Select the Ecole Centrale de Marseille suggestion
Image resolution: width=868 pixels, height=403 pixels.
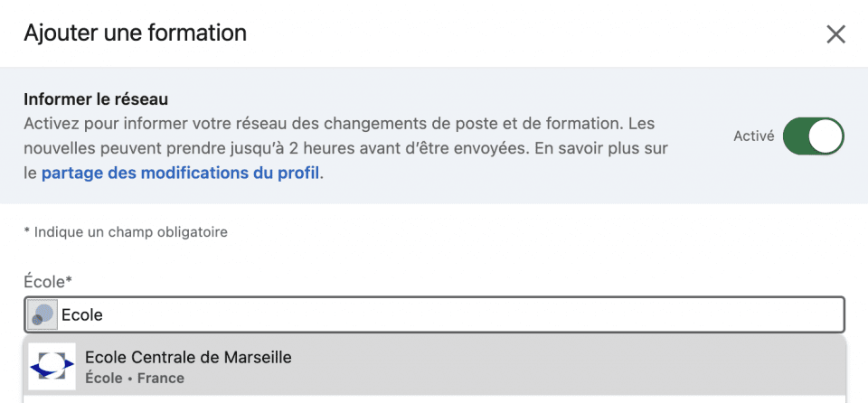435,367
